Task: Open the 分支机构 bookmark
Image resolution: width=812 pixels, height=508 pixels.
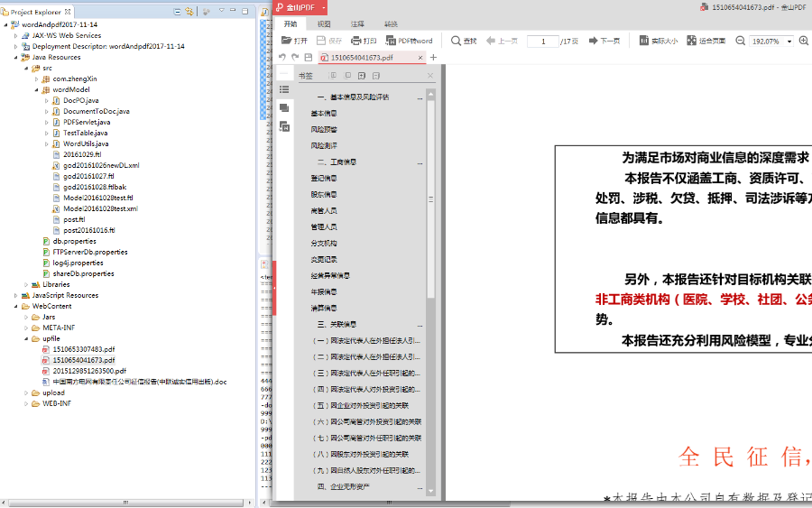Action: [324, 243]
